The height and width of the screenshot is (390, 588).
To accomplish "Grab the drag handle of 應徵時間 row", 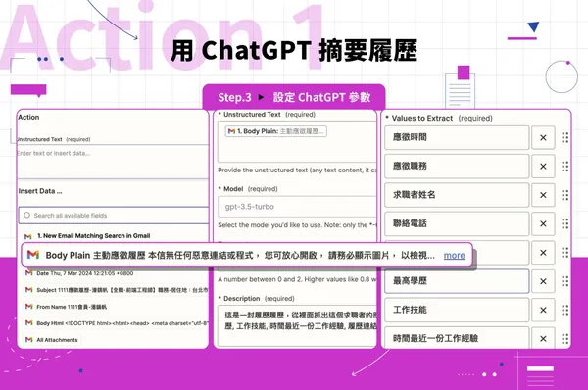I will tap(565, 137).
